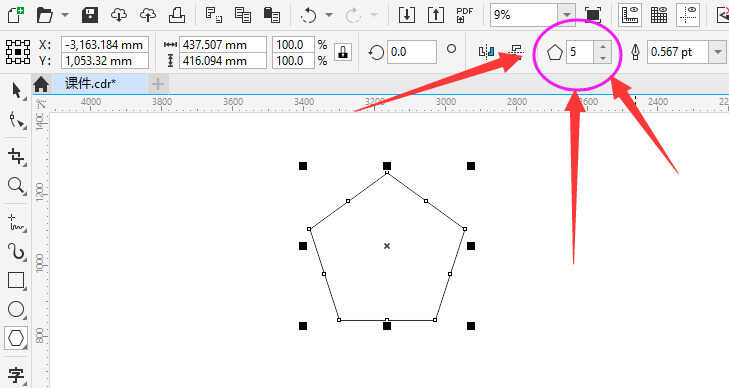Select the Polygon tool in toolbox

[16, 338]
